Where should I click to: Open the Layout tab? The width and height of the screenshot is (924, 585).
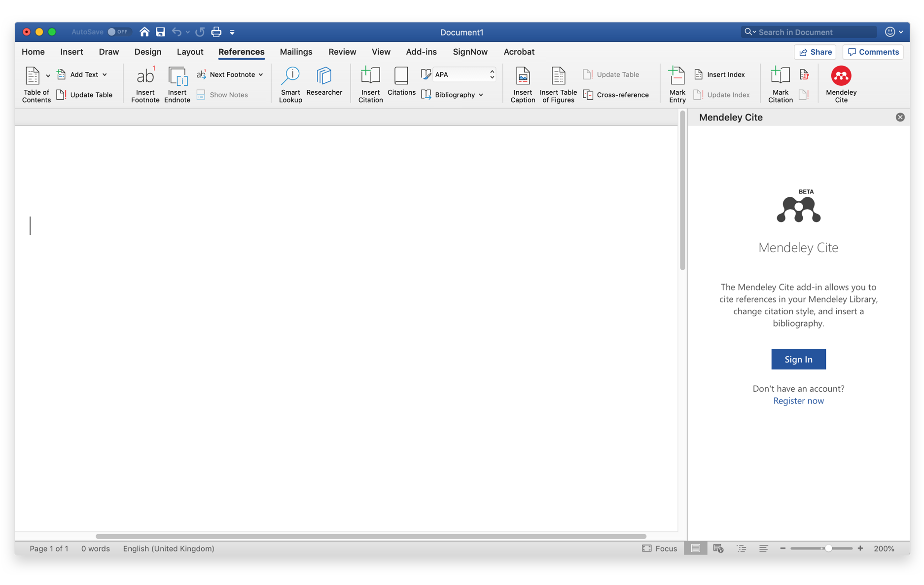click(190, 52)
